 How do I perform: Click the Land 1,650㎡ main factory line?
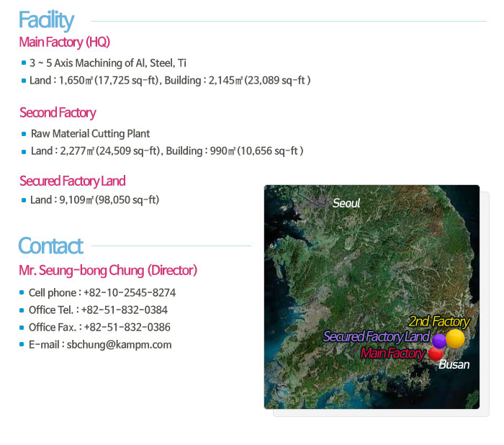tap(170, 81)
